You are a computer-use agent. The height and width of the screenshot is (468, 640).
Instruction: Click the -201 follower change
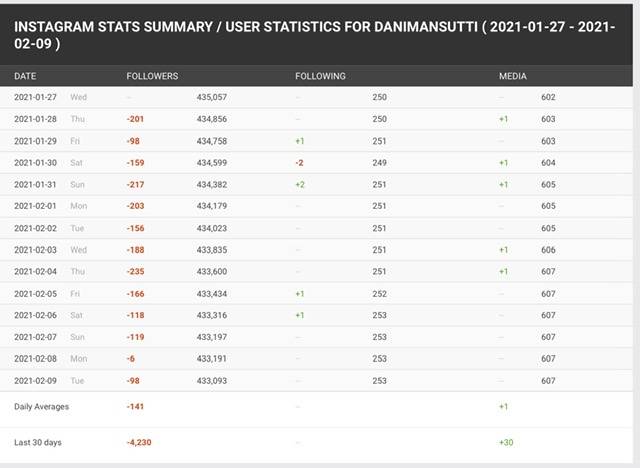coord(135,119)
